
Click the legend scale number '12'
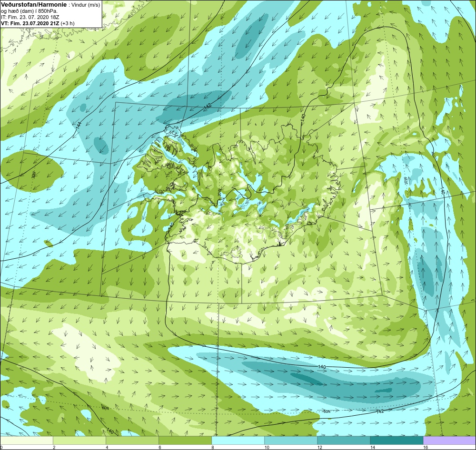tap(319, 447)
